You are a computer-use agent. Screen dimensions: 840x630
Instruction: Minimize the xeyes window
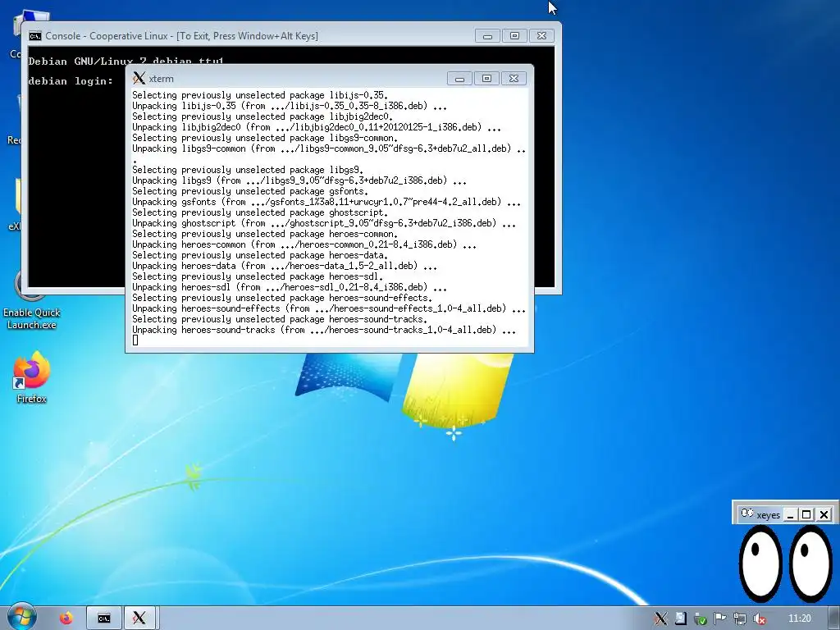(790, 515)
